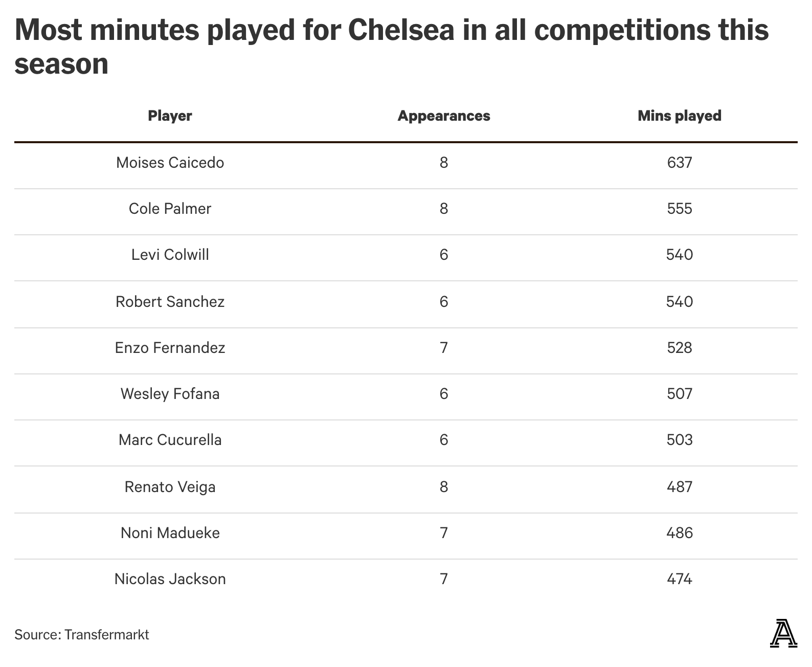Click the Player column header
The height and width of the screenshot is (667, 812).
tap(170, 116)
